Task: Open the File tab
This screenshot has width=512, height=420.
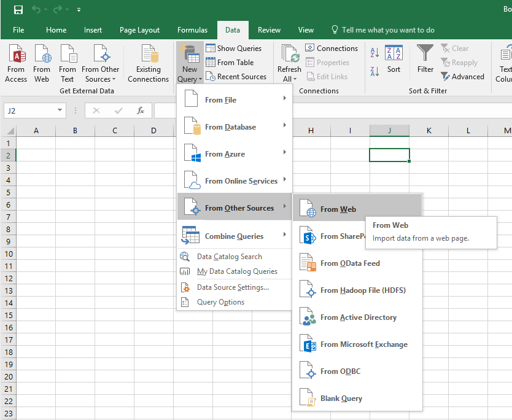Action: click(18, 30)
